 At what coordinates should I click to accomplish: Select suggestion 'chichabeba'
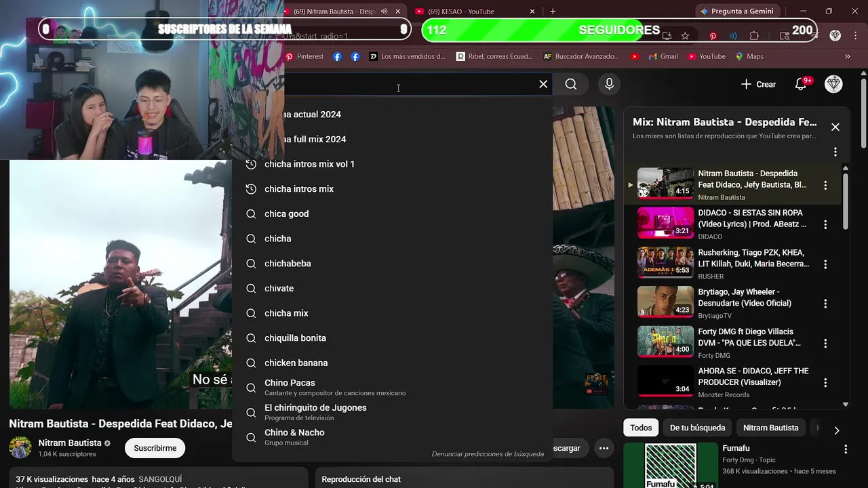pos(392,264)
